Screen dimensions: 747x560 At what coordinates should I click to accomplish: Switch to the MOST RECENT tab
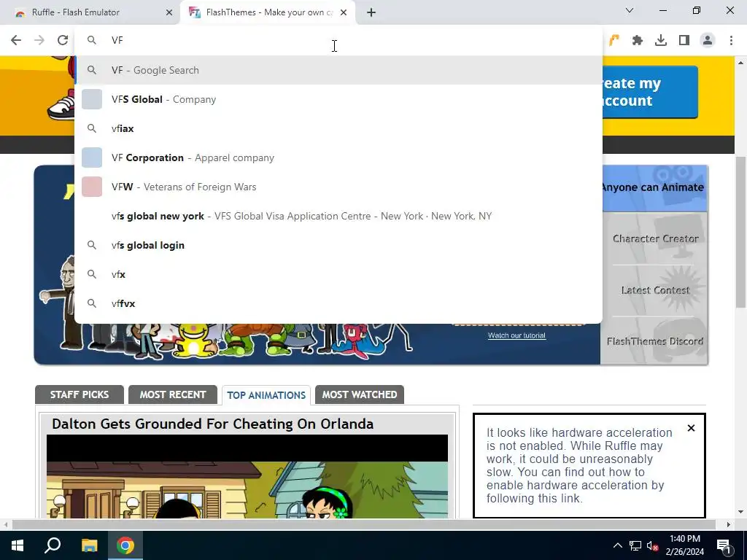click(172, 394)
